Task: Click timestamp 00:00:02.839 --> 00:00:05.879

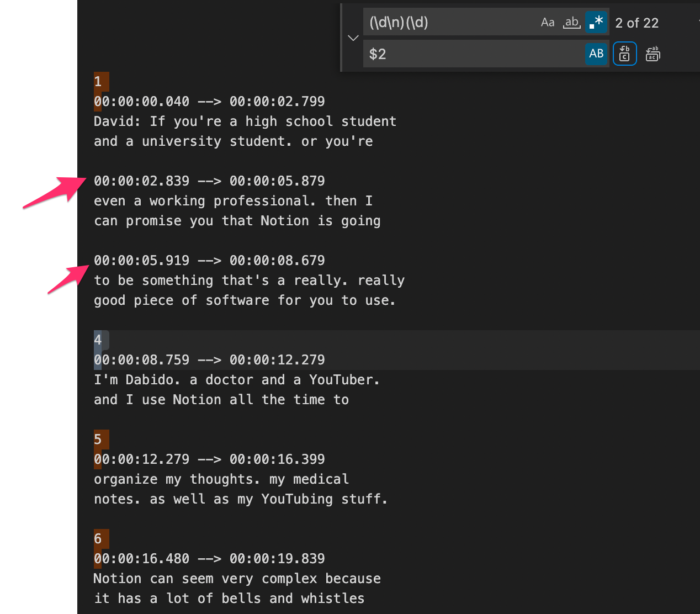Action: (x=209, y=181)
